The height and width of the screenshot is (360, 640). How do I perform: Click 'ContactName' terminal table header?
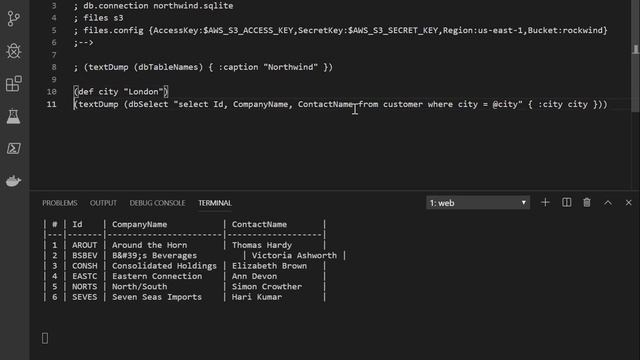click(x=259, y=224)
